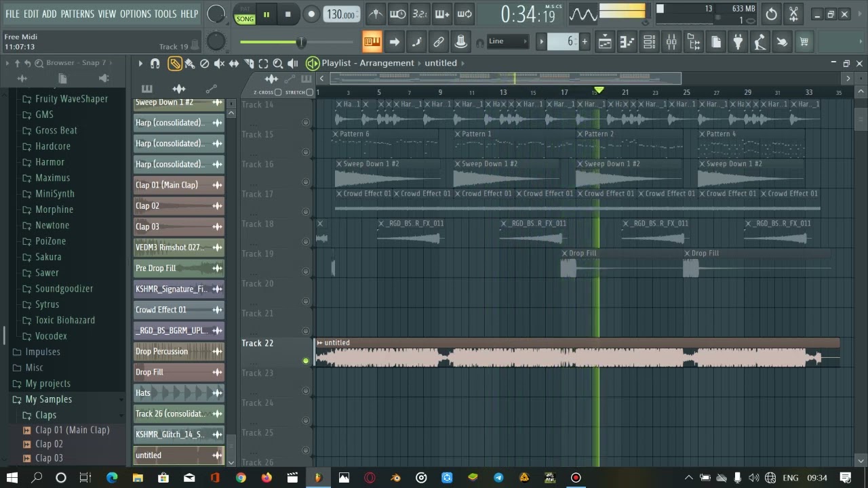This screenshot has width=868, height=488.
Task: Open the Line snap dropdown
Action: pyautogui.click(x=507, y=41)
